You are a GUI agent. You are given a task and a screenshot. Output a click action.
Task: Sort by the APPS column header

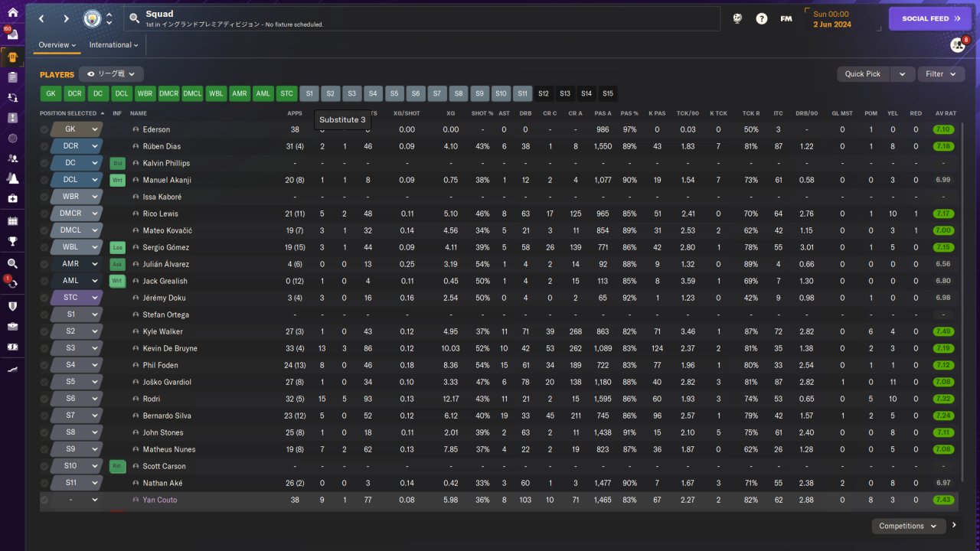tap(295, 113)
